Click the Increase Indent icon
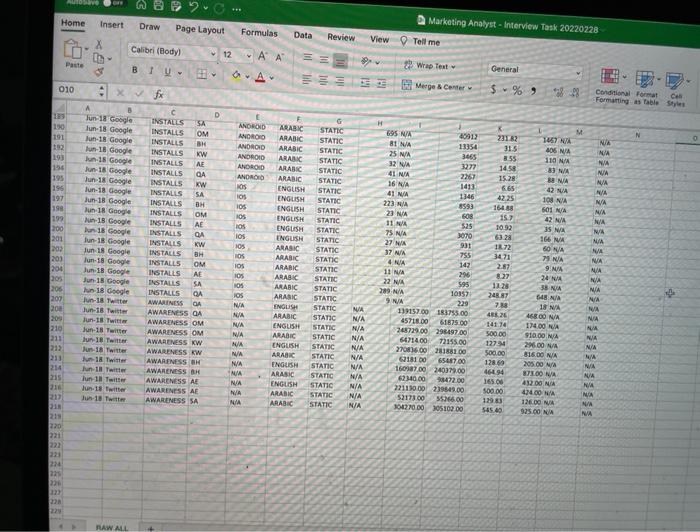Screen dimensions: 700x532 [382, 83]
